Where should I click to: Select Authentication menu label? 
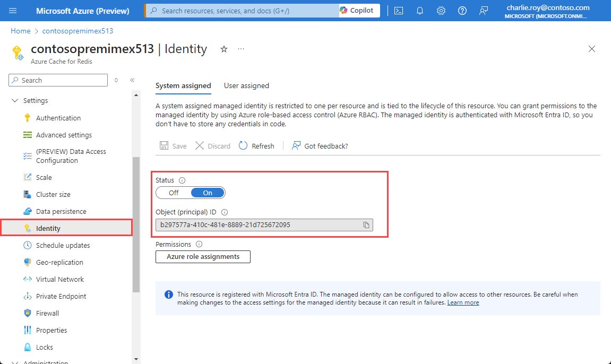click(58, 118)
